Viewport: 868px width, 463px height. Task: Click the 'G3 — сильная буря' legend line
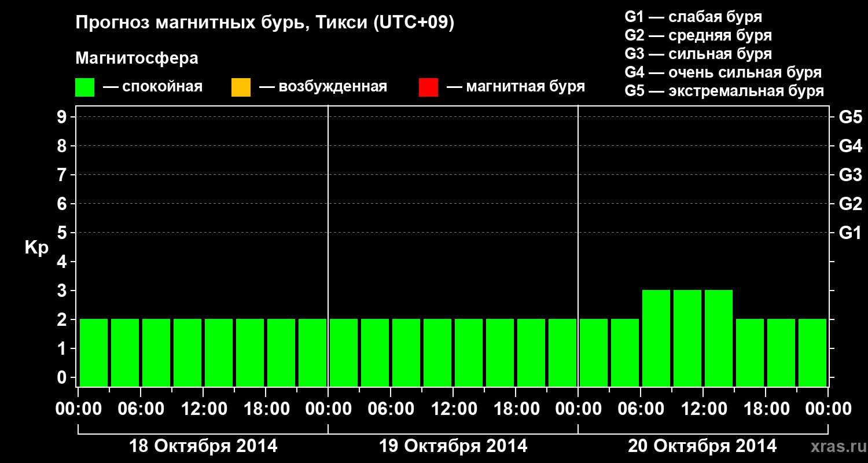(x=698, y=53)
